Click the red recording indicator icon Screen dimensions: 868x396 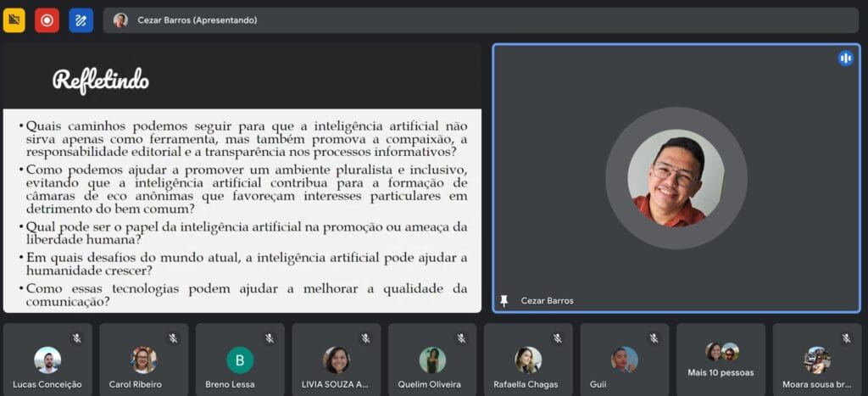click(x=47, y=20)
